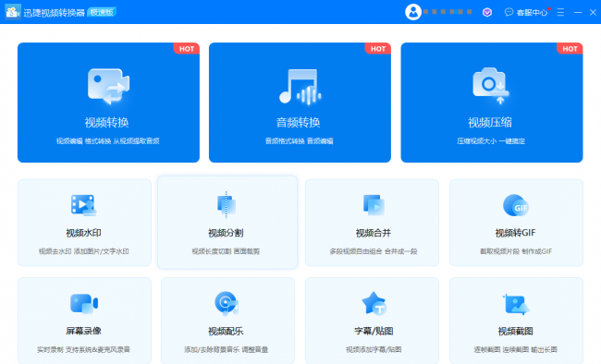Click HOT badge on 音频转换 card

pyautogui.click(x=378, y=49)
